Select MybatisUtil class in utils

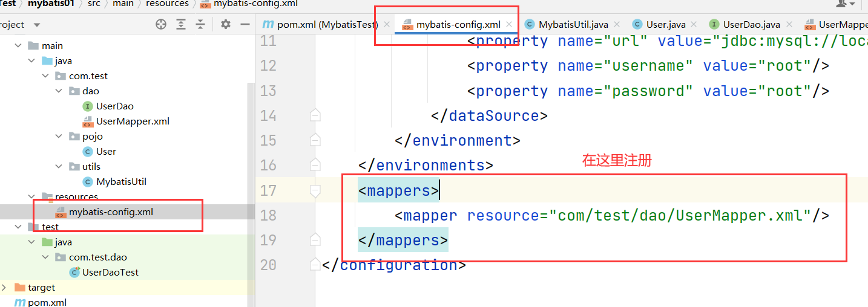(x=121, y=182)
